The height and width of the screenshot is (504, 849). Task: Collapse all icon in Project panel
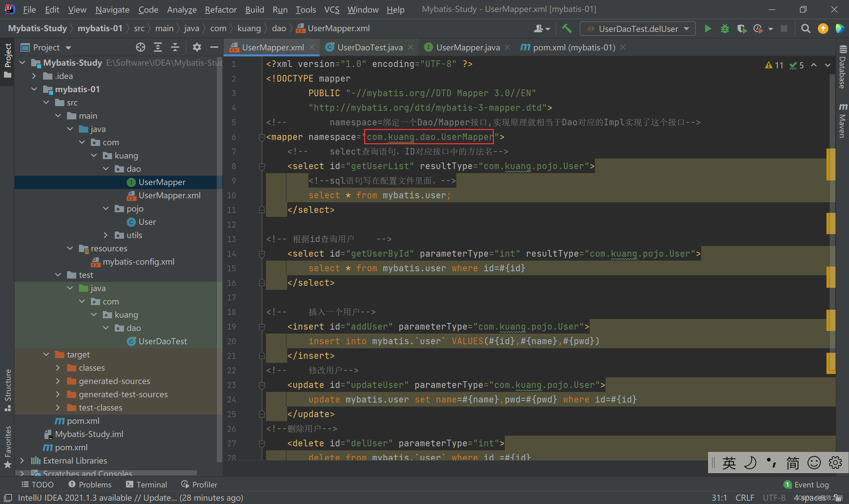click(175, 47)
